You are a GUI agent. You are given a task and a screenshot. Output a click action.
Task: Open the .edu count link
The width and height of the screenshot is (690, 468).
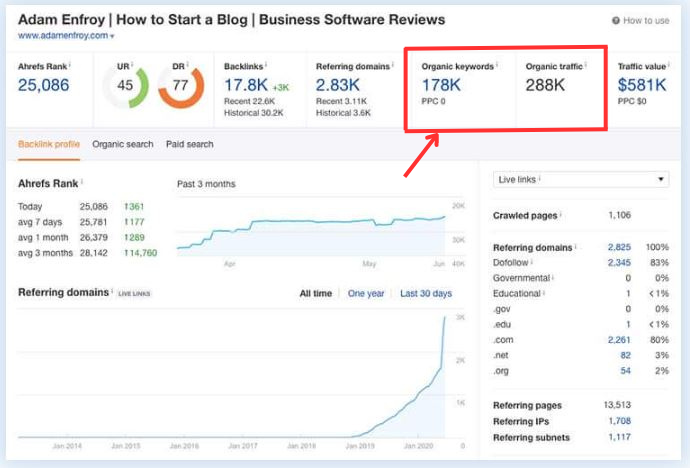pyautogui.click(x=628, y=324)
